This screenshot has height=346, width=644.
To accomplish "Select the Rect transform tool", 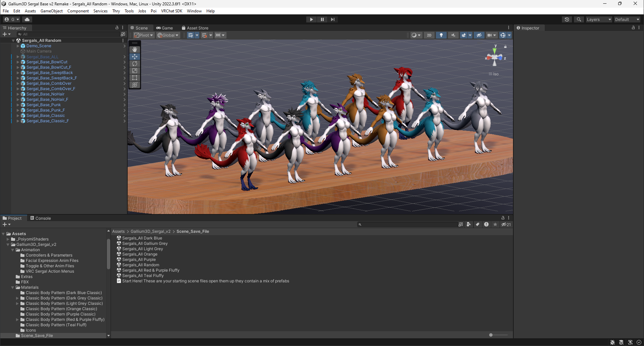I will 135,78.
